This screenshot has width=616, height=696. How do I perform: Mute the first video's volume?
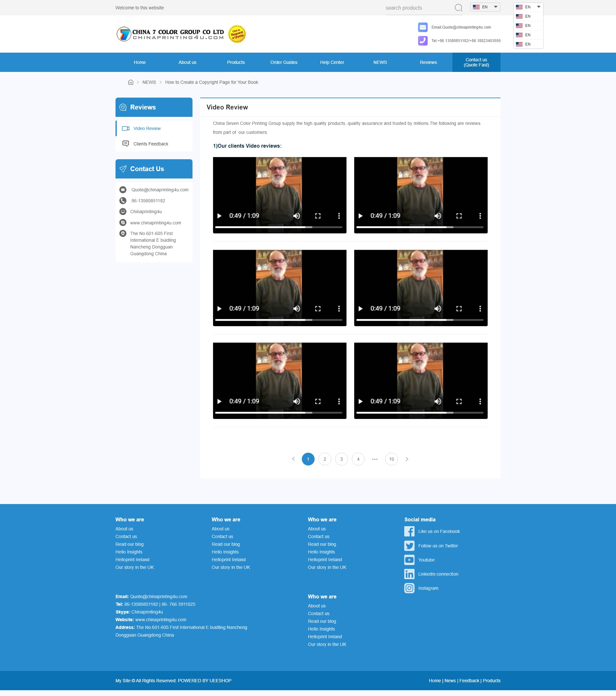296,216
